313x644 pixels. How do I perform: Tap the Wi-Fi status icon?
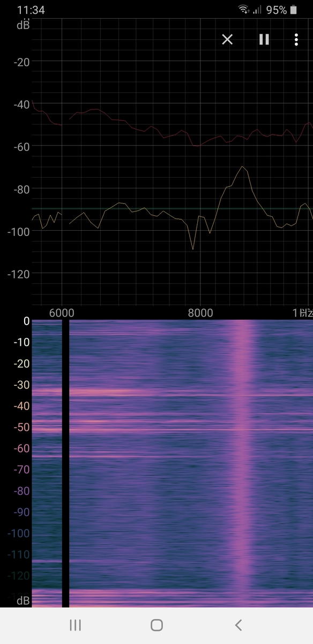click(244, 10)
